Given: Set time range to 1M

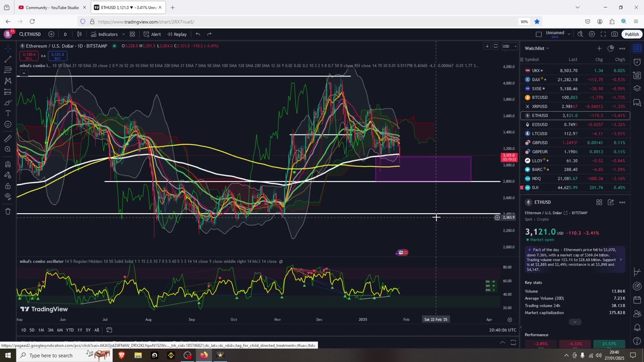Looking at the screenshot, I should 41,330.
